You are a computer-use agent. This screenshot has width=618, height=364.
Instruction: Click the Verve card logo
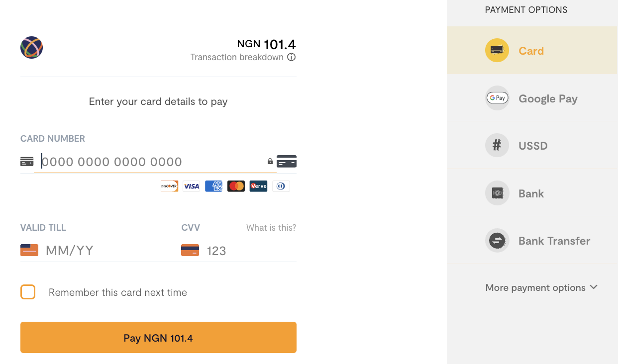258,186
